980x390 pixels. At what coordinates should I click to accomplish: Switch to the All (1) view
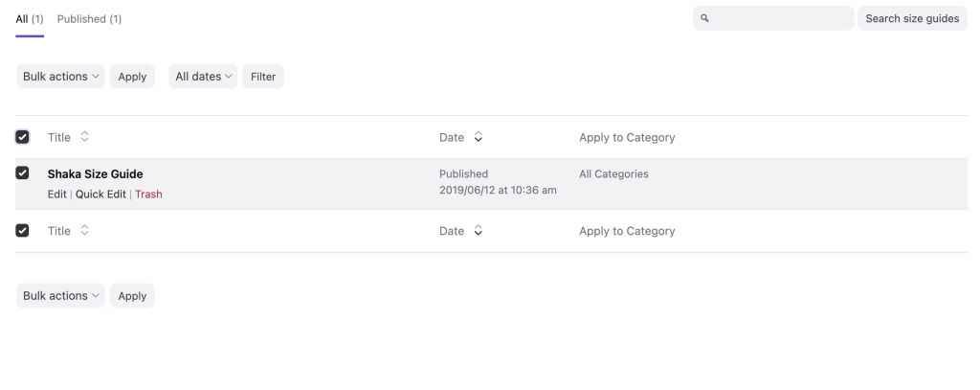click(x=29, y=19)
